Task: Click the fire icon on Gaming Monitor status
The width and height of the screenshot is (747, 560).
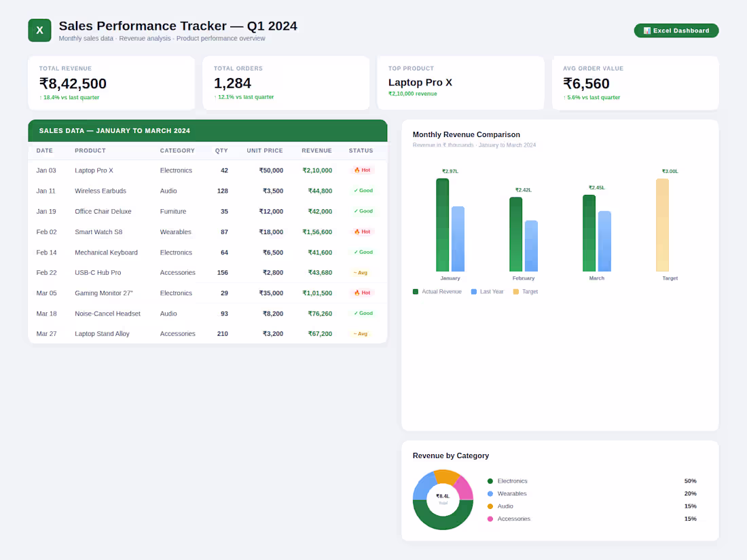Action: click(358, 293)
